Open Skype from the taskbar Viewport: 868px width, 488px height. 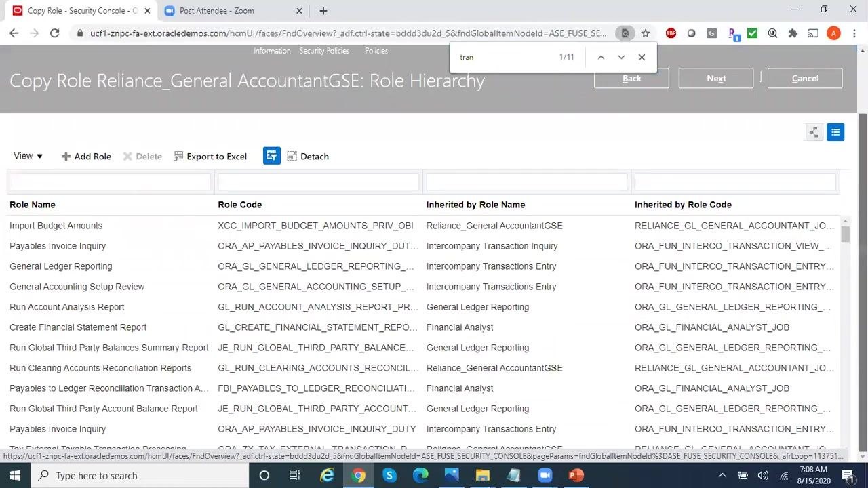389,475
